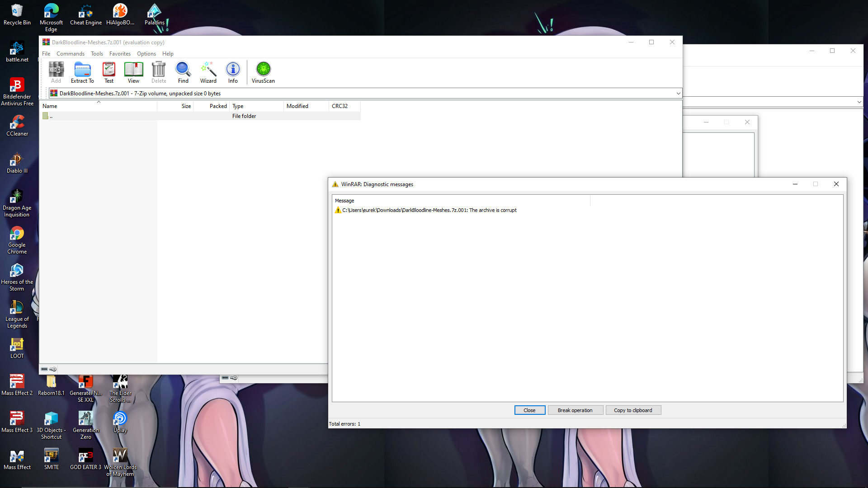The height and width of the screenshot is (488, 868).
Task: Sort file list by Modified column
Action: pos(307,106)
